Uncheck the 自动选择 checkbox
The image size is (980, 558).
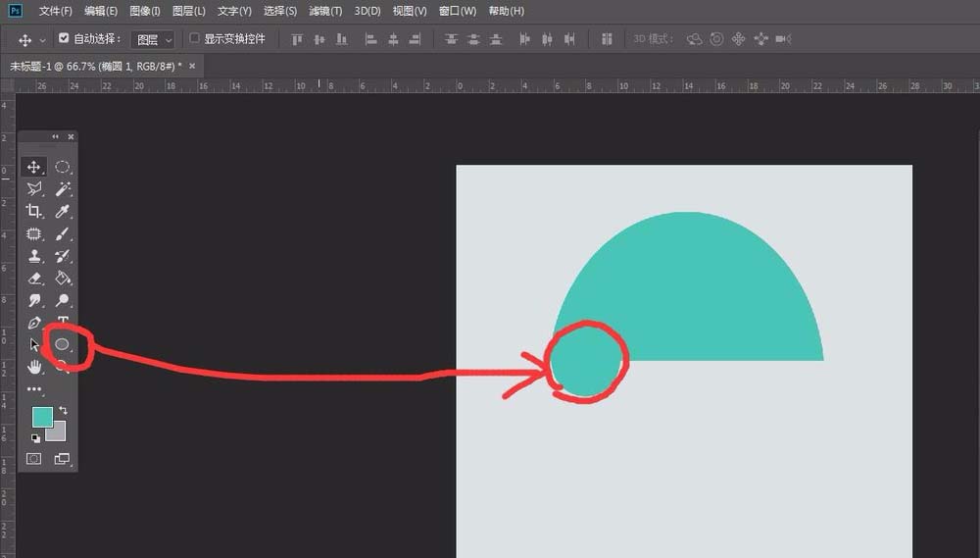pos(65,39)
